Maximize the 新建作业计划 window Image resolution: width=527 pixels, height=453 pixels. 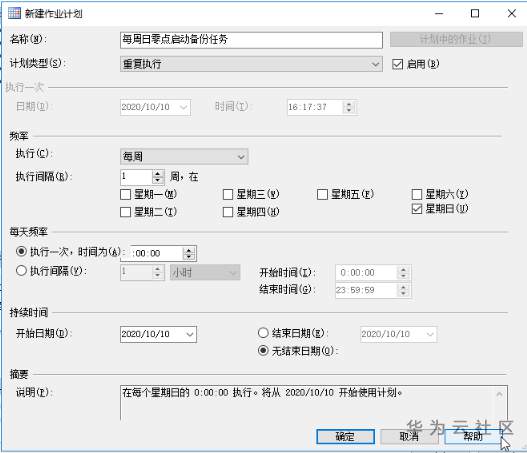click(475, 14)
